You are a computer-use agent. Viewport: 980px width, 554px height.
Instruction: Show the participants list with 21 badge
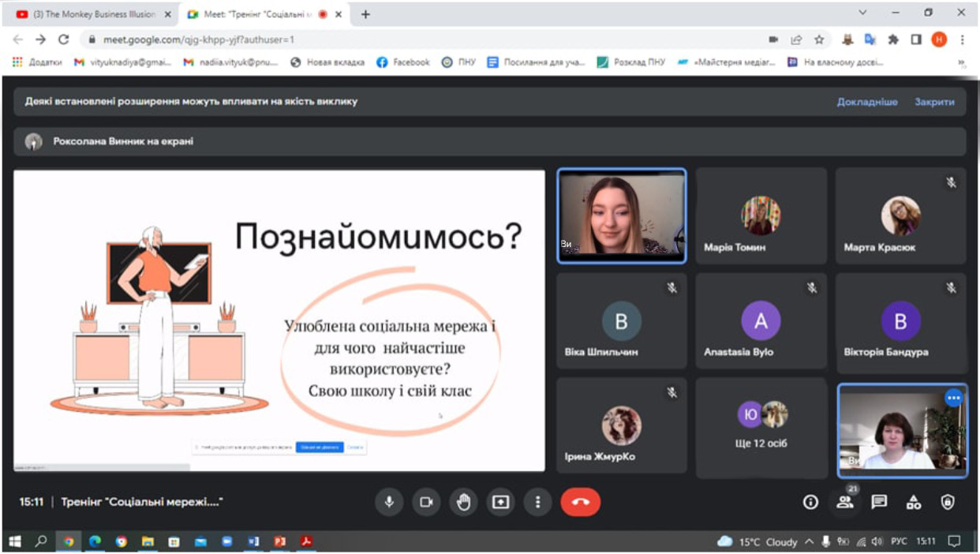[x=845, y=502]
